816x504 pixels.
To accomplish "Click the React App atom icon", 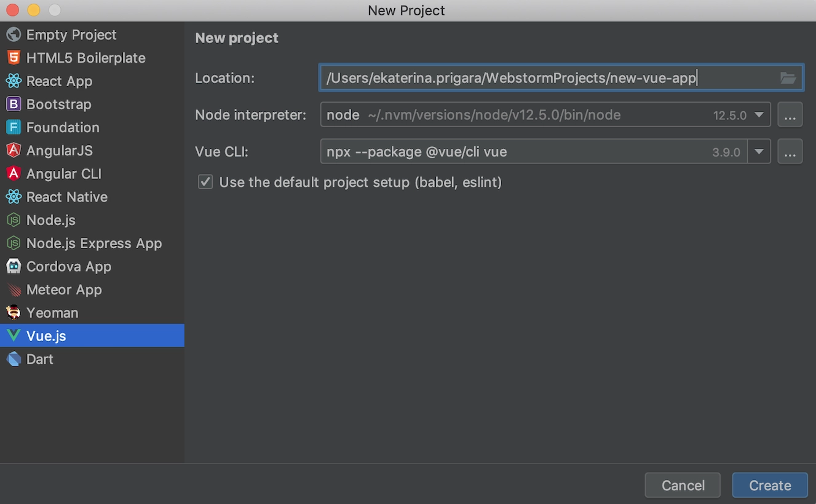I will (x=13, y=81).
